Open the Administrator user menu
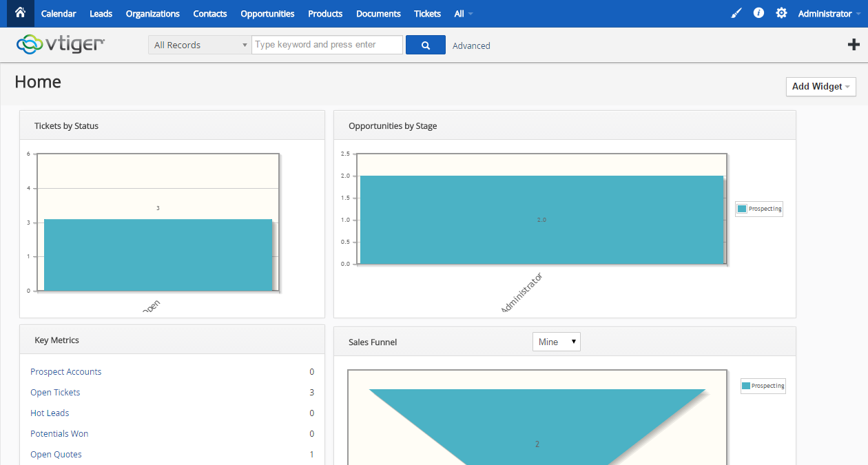The image size is (868, 465). [x=829, y=14]
